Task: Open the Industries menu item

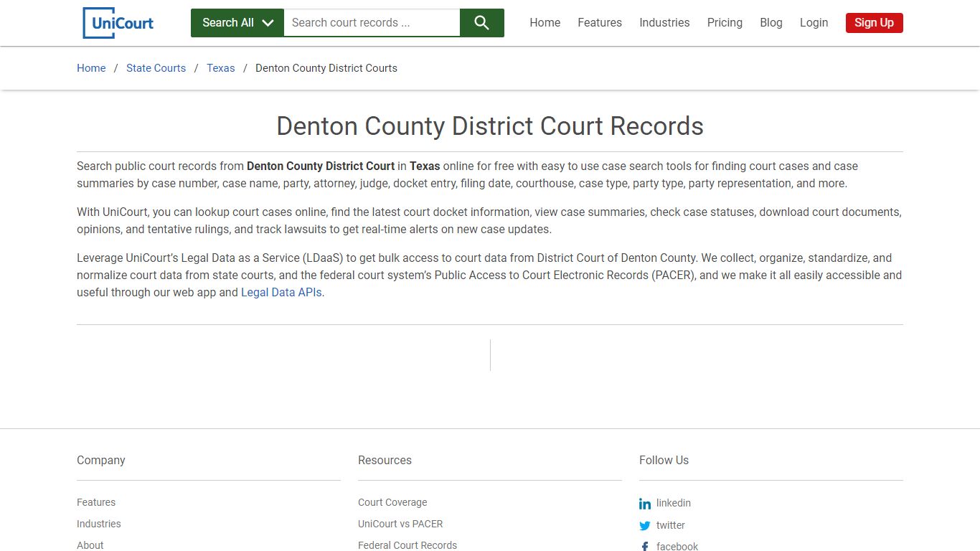Action: tap(664, 23)
